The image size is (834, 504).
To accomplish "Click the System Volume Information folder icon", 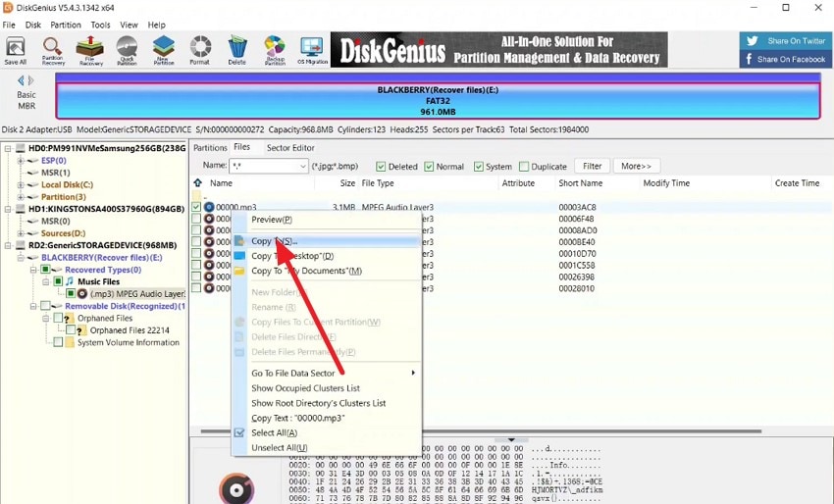I will [x=70, y=342].
